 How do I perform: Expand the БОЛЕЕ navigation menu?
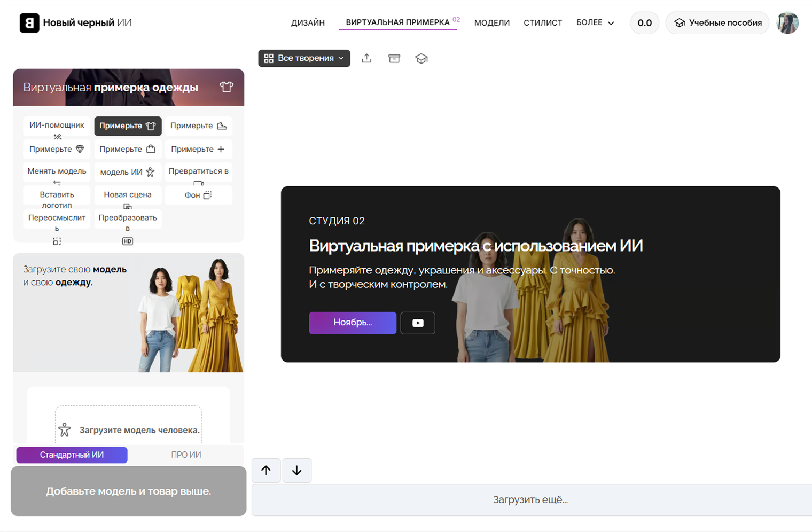595,22
